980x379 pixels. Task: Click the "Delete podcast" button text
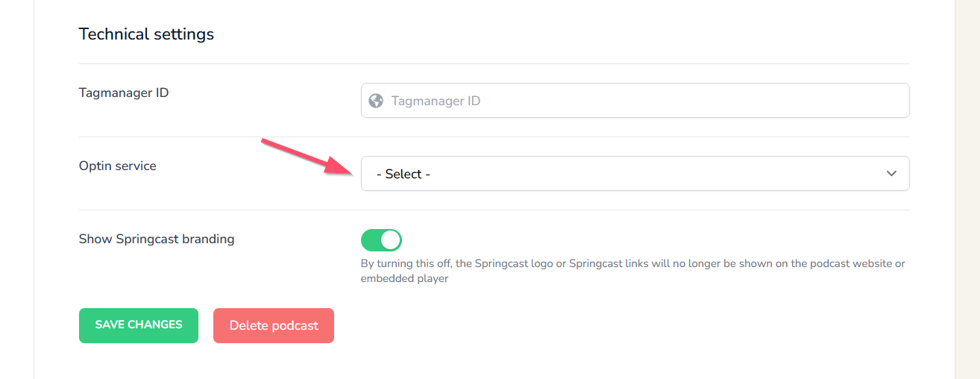click(274, 325)
